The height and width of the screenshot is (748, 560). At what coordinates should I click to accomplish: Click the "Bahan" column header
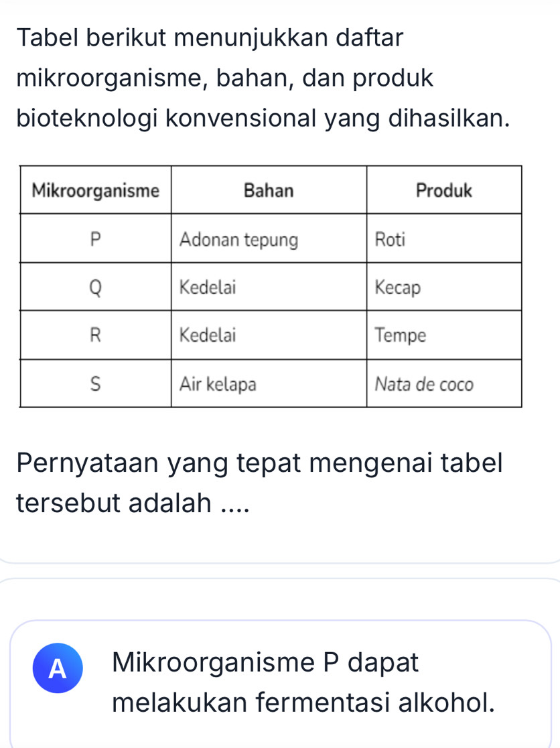tap(269, 191)
